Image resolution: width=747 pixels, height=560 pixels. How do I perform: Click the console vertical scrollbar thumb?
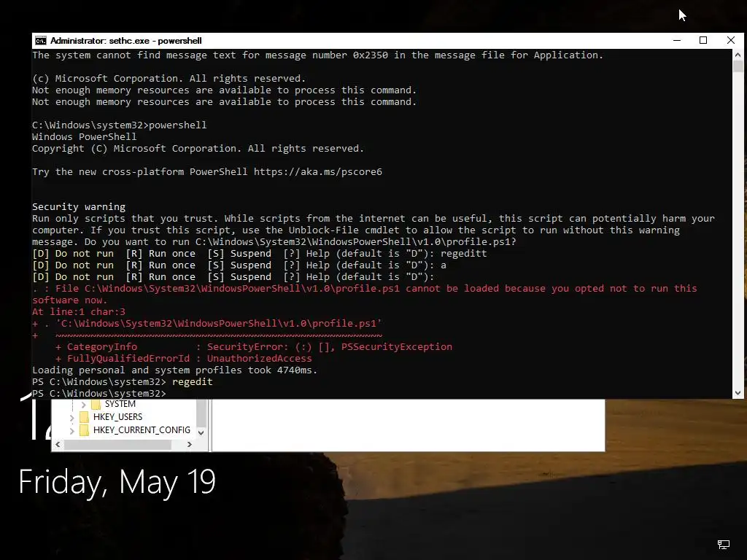[738, 66]
